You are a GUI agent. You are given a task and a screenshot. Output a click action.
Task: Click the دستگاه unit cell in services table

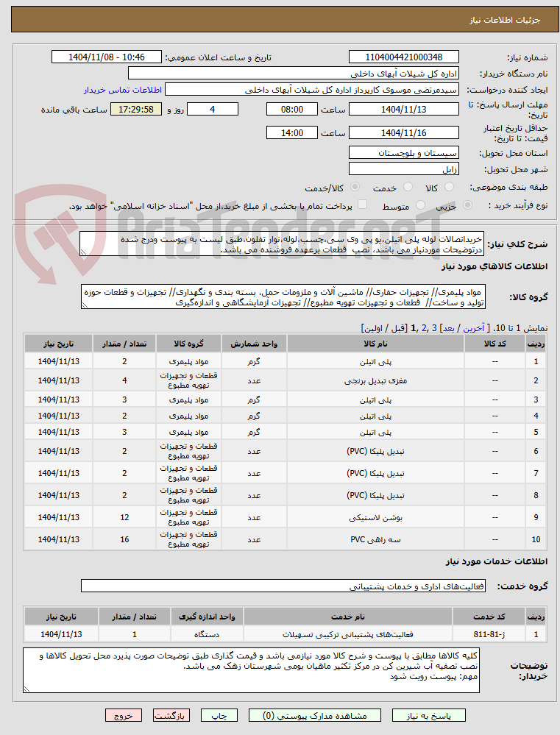(x=207, y=634)
